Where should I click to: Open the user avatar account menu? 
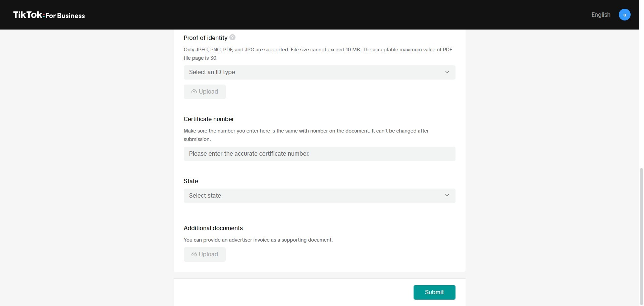[624, 15]
